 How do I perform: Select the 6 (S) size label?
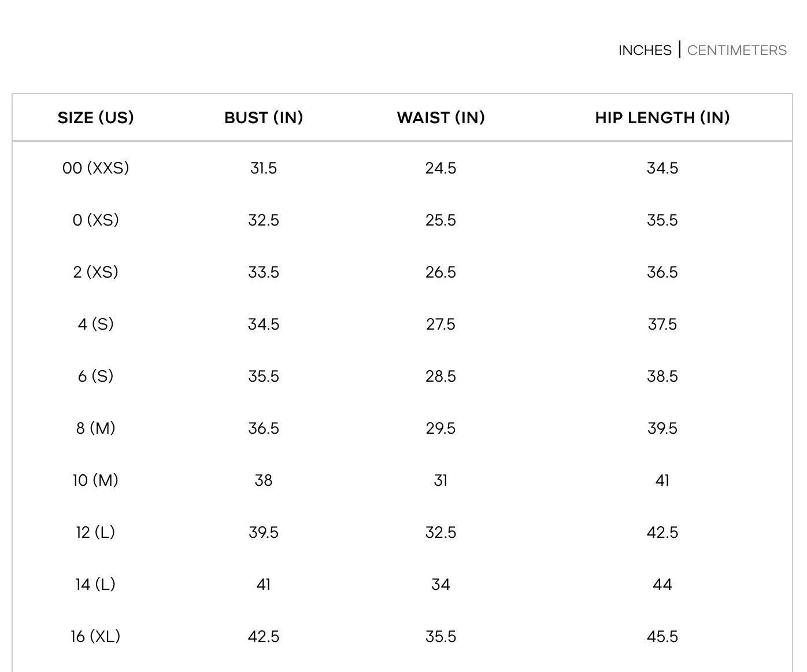[95, 376]
